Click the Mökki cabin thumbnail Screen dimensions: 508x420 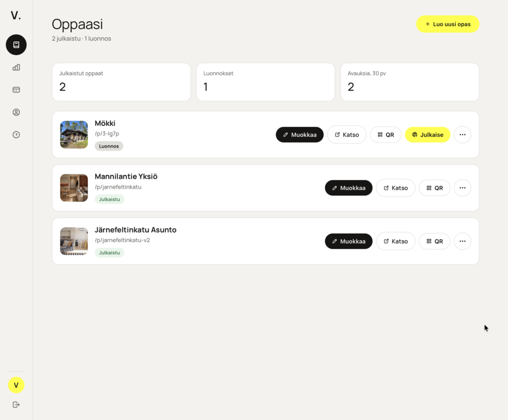(x=74, y=135)
